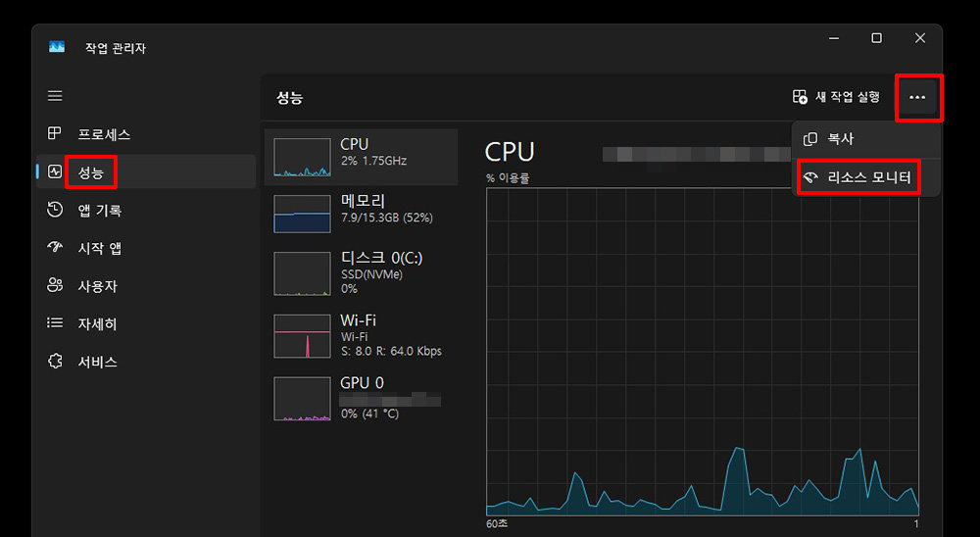Select the 성능 (Performance) sidebar item
980x537 pixels.
coord(91,172)
